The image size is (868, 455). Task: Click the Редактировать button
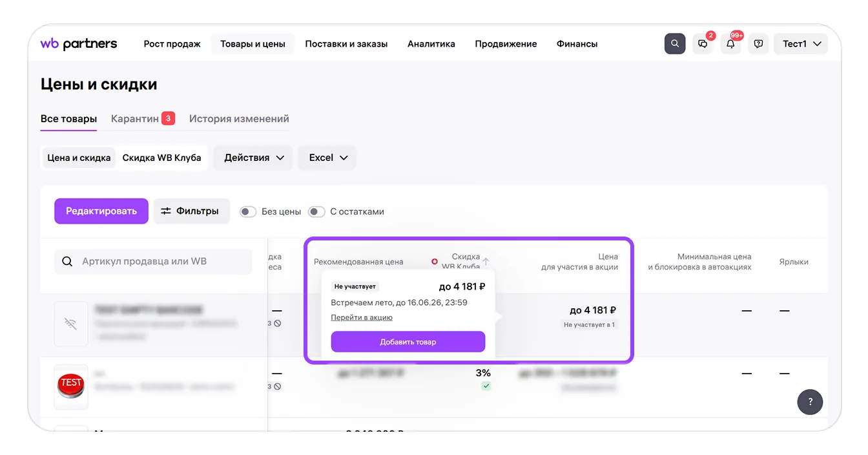point(101,211)
